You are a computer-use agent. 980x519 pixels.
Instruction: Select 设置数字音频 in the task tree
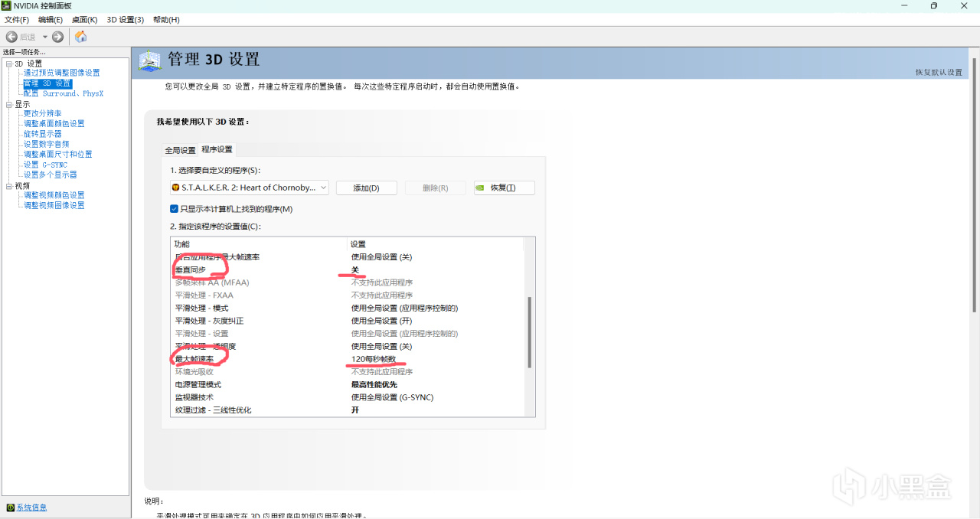pos(46,144)
